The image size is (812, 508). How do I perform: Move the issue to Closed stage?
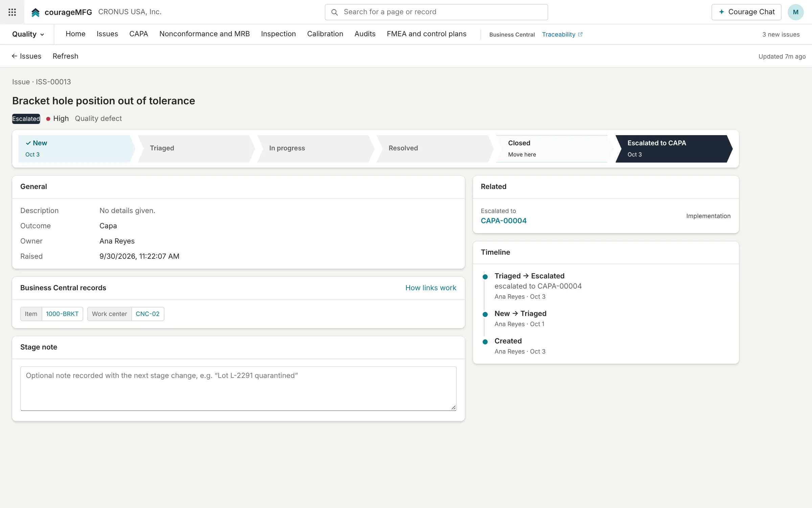point(554,149)
